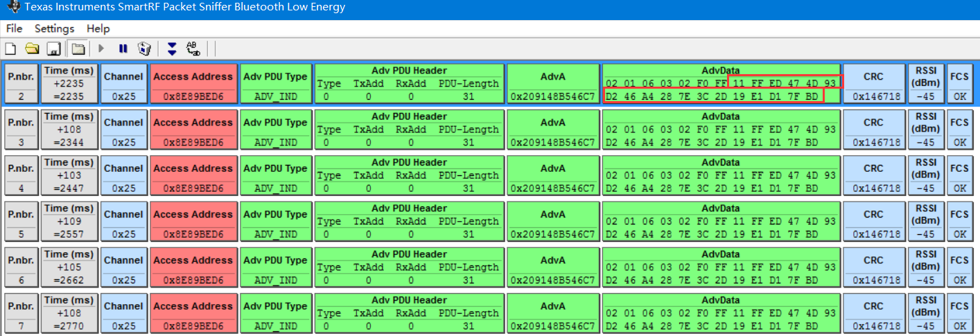
Task: Save the capture with the floppy disk icon
Action: click(54, 49)
